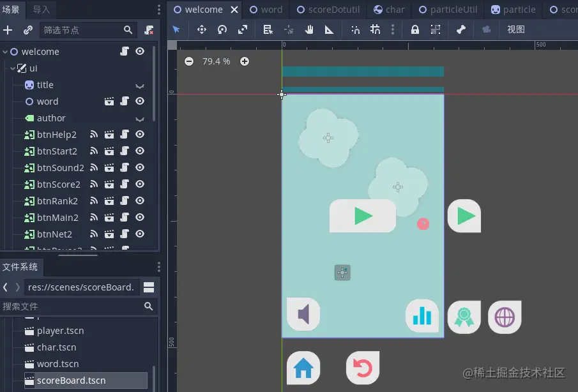Toggle visibility of btnHelp2 node

pos(140,134)
